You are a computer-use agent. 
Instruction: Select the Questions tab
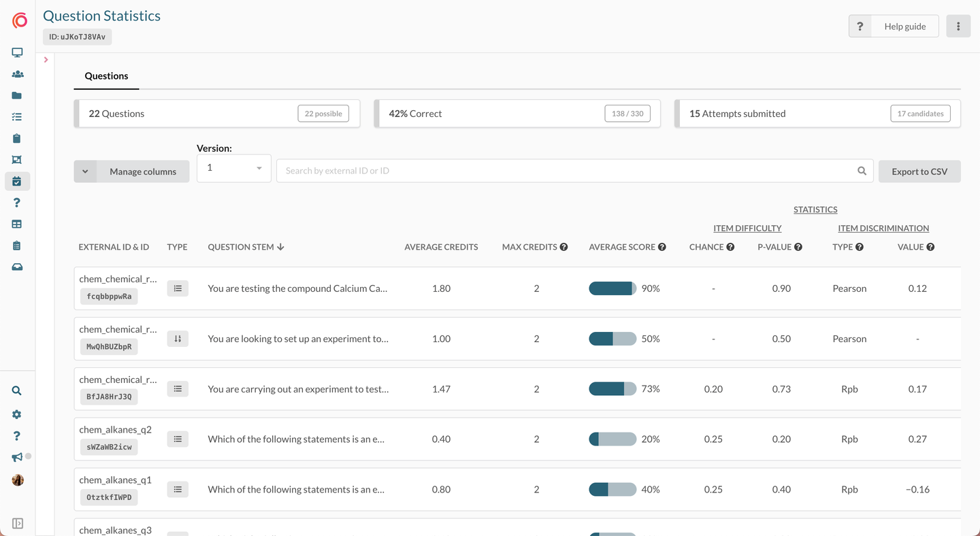pyautogui.click(x=106, y=76)
